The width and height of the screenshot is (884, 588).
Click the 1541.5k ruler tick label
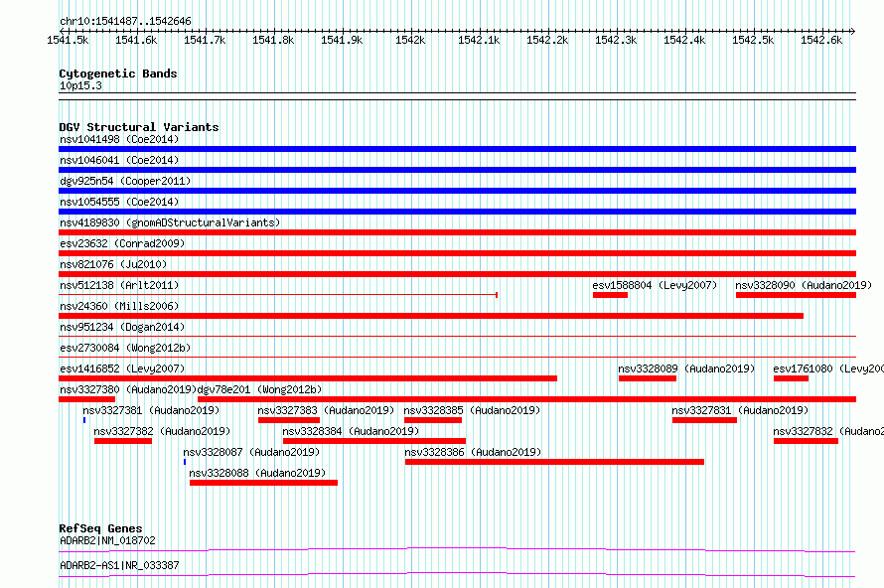(68, 40)
